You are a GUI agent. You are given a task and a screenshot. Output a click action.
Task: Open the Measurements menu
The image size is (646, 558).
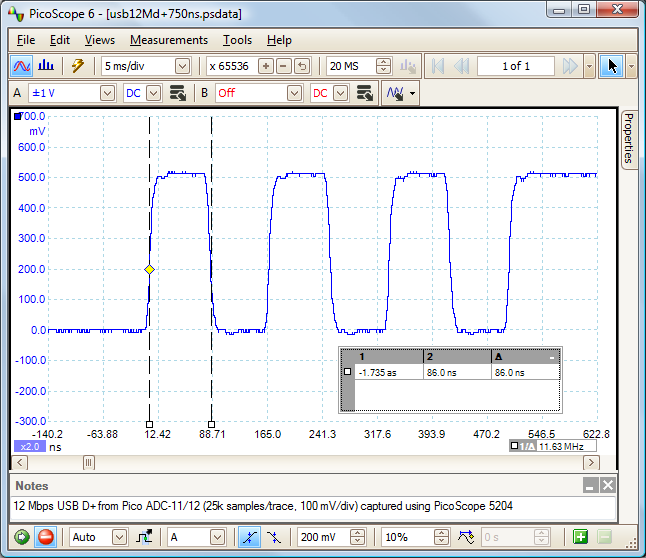point(169,40)
